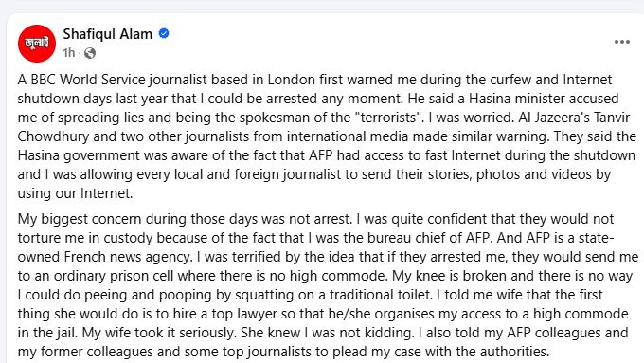
Task: Click the second paragraph beginning 'My biggest concern'
Action: (328, 285)
